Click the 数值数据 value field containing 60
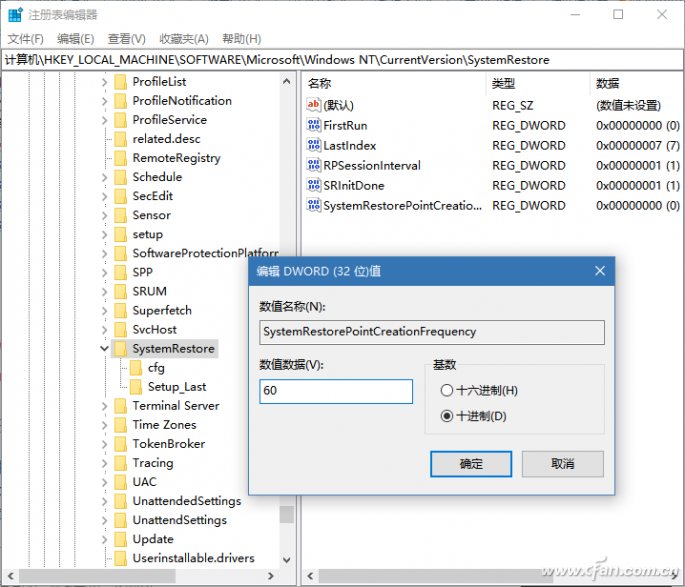685x587 pixels. coord(336,391)
